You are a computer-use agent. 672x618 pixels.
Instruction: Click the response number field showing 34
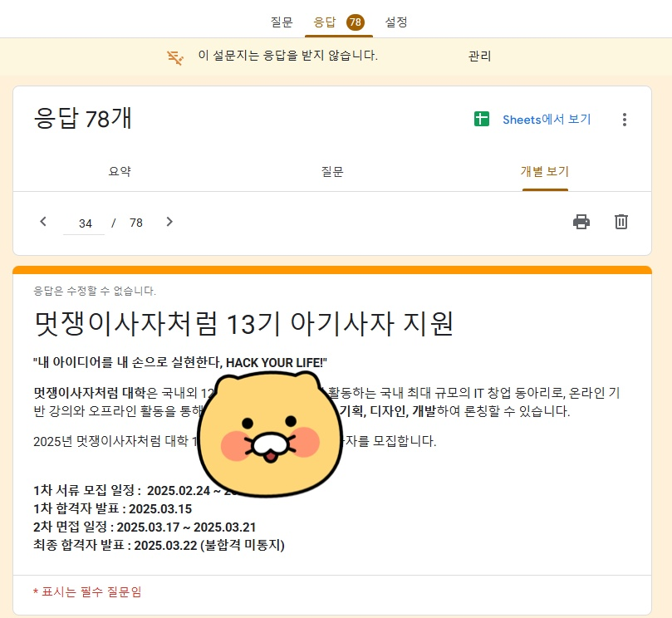(84, 223)
